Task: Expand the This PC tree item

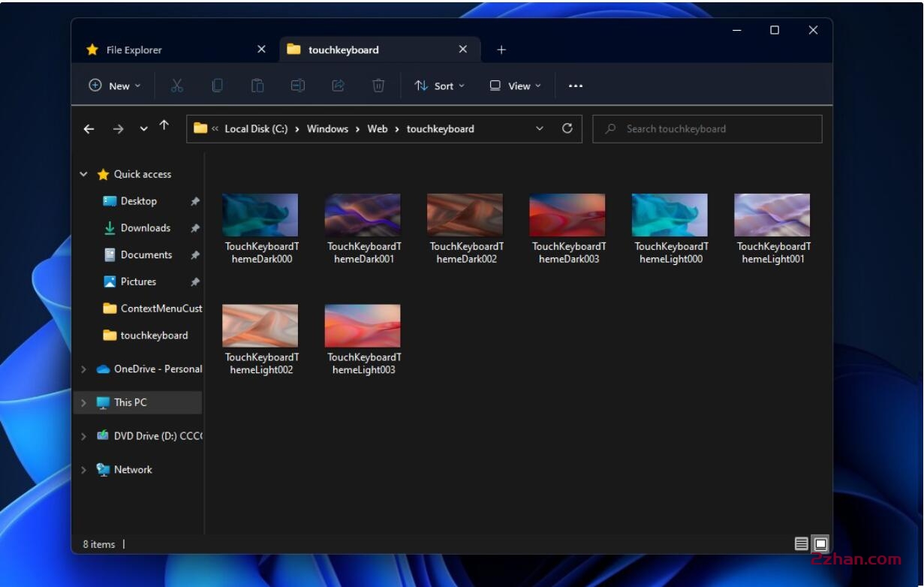Action: pyautogui.click(x=83, y=402)
